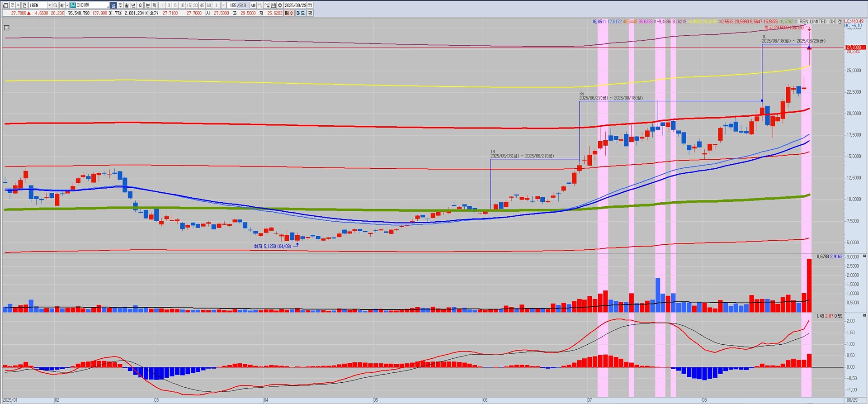Click the chart line indicator icon
868x404 pixels.
267,5
